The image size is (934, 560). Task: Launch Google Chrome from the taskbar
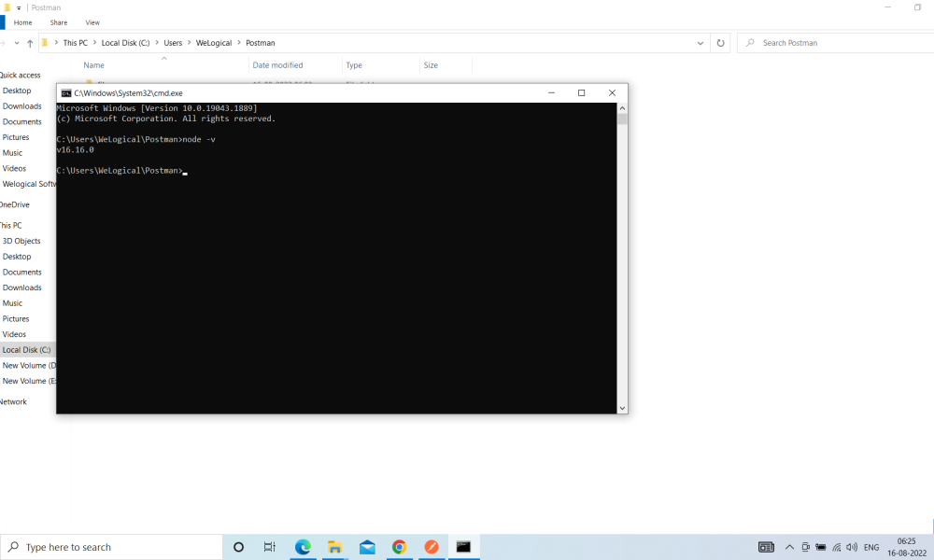click(399, 547)
